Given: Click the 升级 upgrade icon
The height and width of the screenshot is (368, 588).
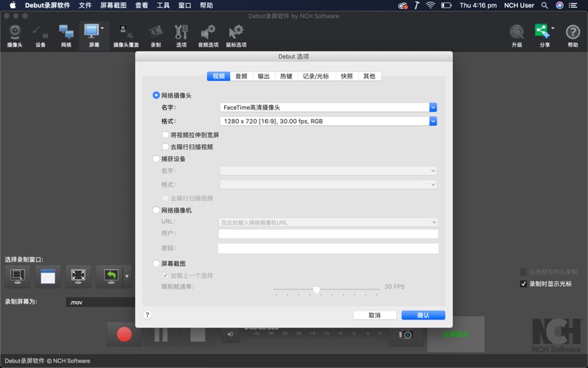Looking at the screenshot, I should [517, 35].
